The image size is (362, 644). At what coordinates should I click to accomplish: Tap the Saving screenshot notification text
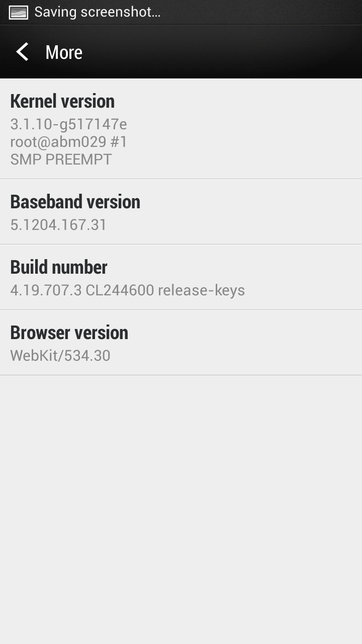(x=98, y=12)
